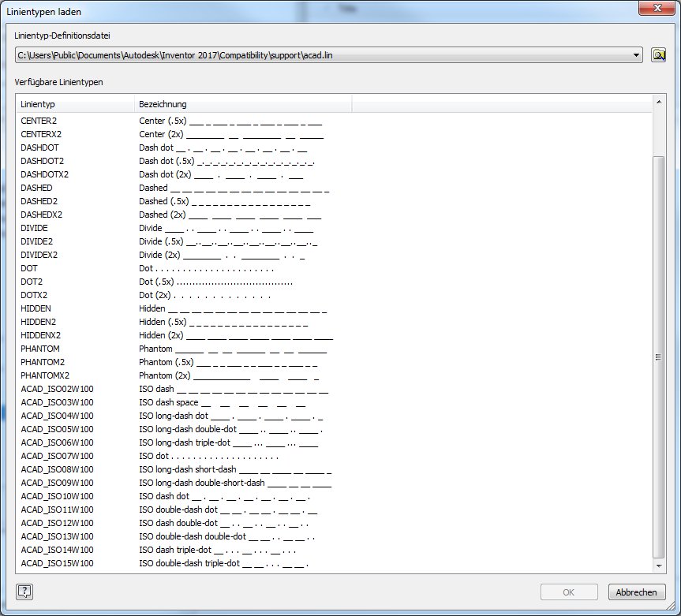Click the browse linetype file icon

click(658, 55)
